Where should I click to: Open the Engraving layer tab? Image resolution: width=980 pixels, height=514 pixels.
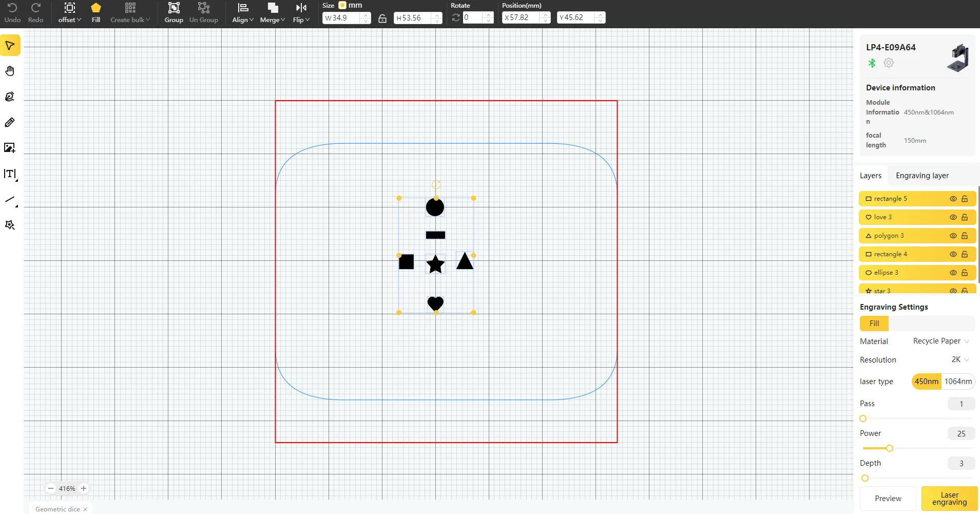click(x=922, y=176)
